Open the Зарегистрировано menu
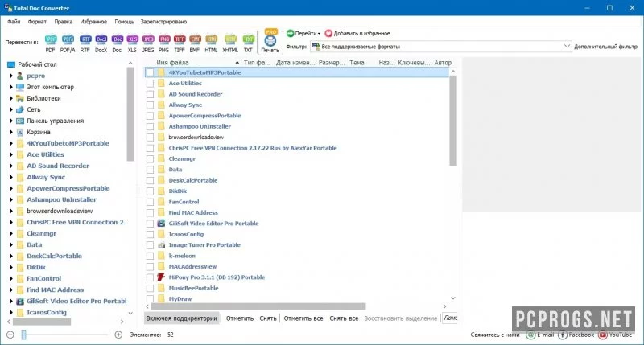 (163, 22)
